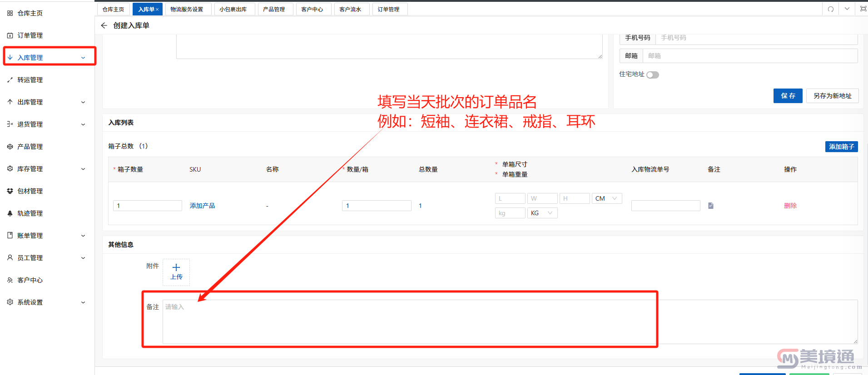Click the 添加箱子 button
The height and width of the screenshot is (375, 868).
point(842,147)
